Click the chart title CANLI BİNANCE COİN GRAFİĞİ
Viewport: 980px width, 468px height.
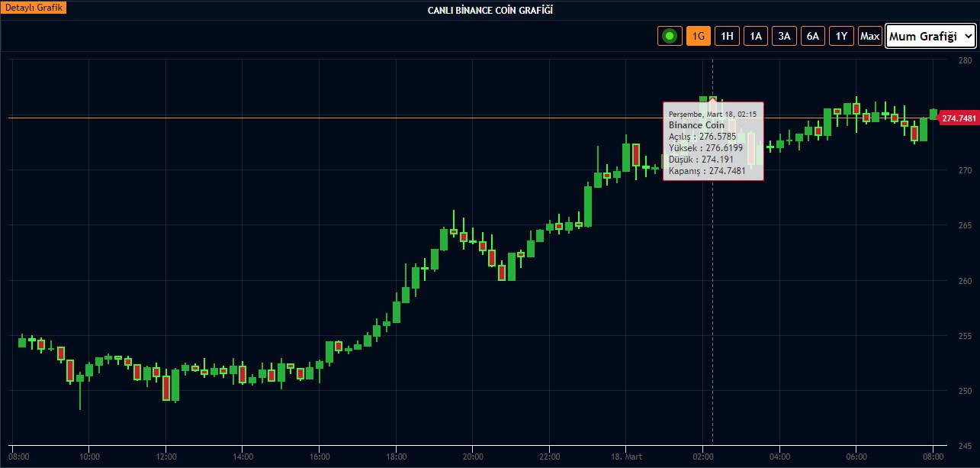(490, 10)
